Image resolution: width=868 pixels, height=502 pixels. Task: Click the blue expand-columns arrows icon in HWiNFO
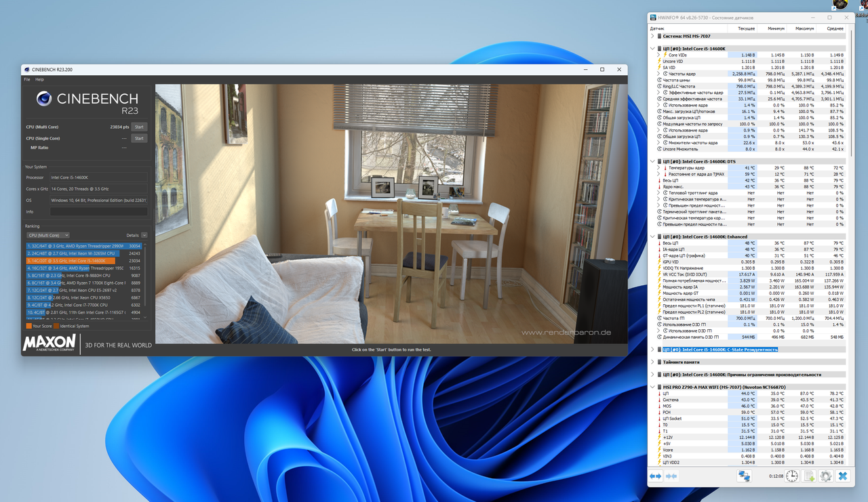pos(656,476)
